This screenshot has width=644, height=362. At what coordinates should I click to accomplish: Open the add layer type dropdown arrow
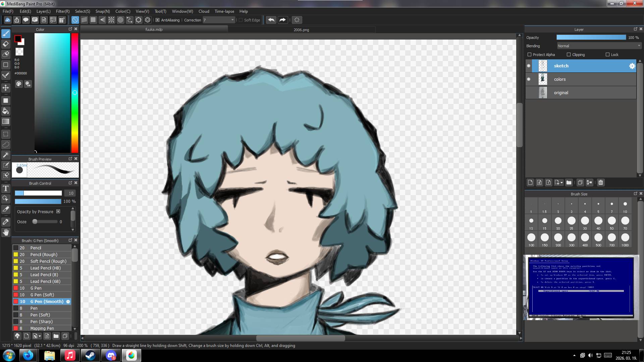click(561, 183)
